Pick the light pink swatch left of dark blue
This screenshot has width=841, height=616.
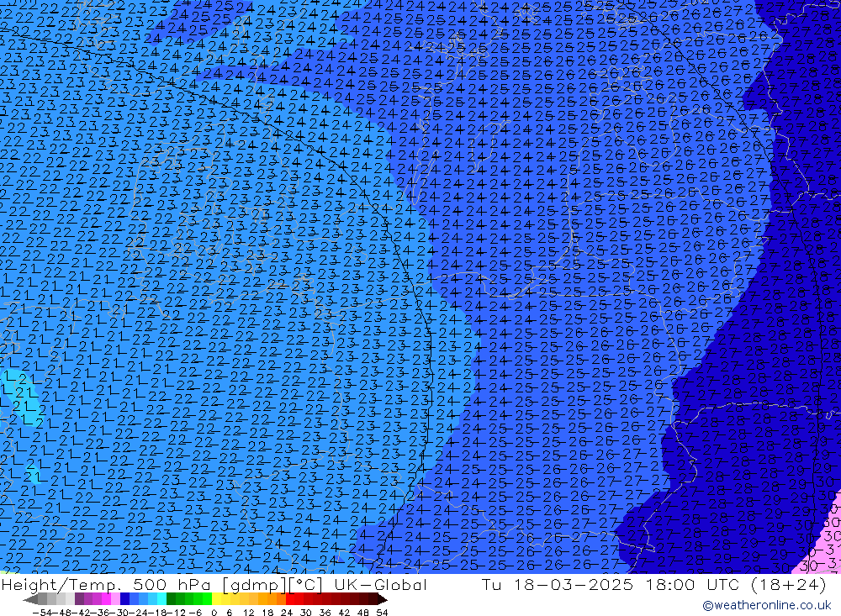tap(115, 599)
